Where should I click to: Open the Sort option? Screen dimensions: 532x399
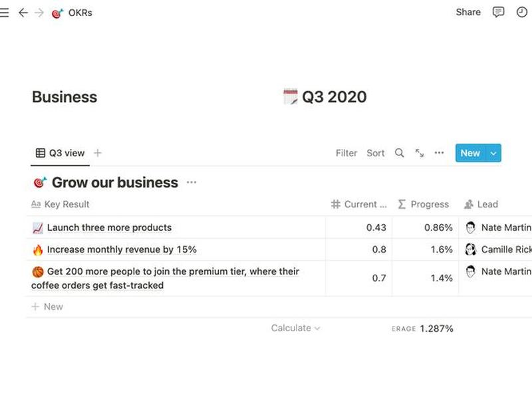pyautogui.click(x=376, y=153)
